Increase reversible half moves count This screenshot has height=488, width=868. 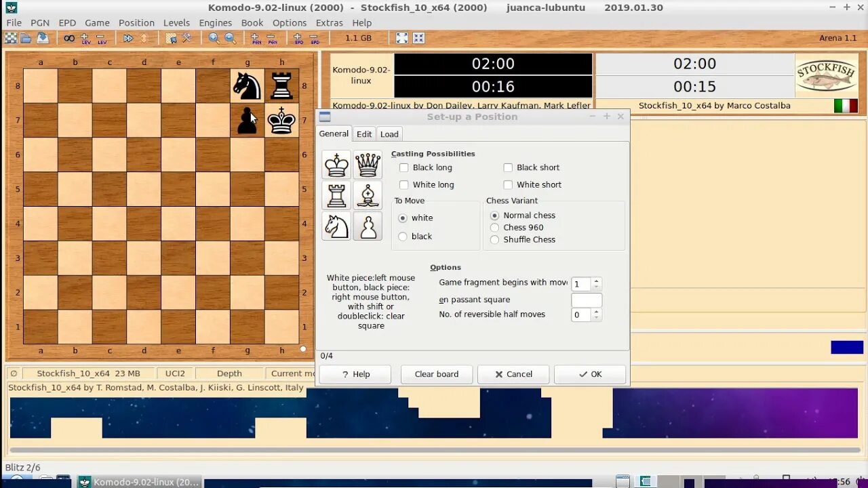click(597, 311)
